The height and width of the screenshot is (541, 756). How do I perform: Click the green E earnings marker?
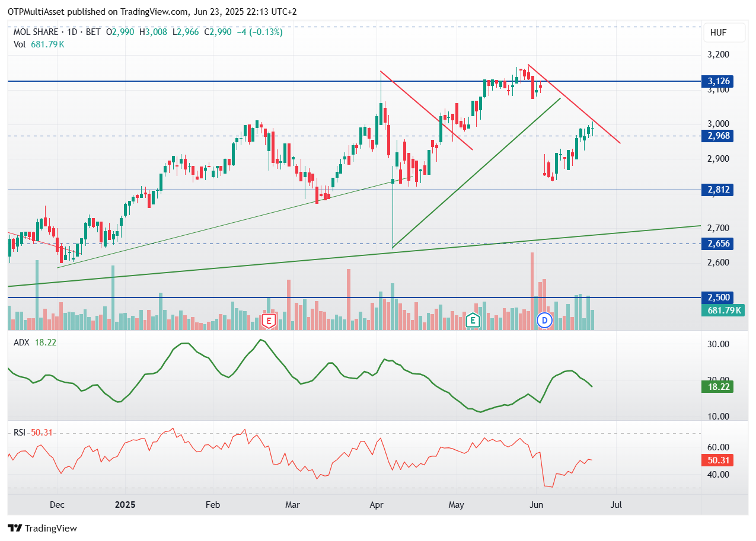[x=473, y=321]
